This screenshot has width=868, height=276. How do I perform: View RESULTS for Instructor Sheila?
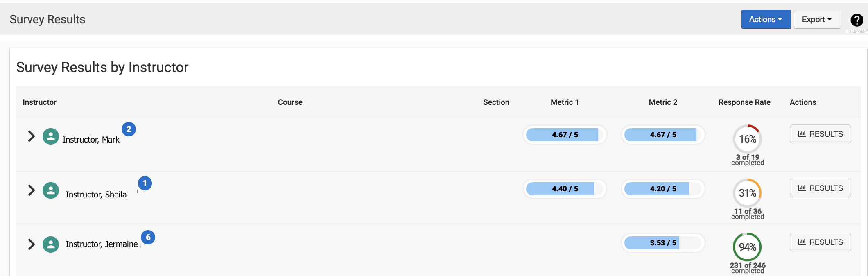tap(820, 188)
